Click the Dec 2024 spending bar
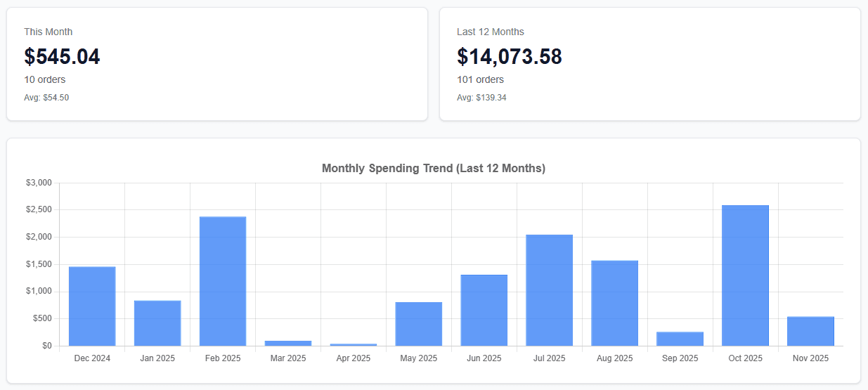This screenshot has height=390, width=868. point(92,306)
